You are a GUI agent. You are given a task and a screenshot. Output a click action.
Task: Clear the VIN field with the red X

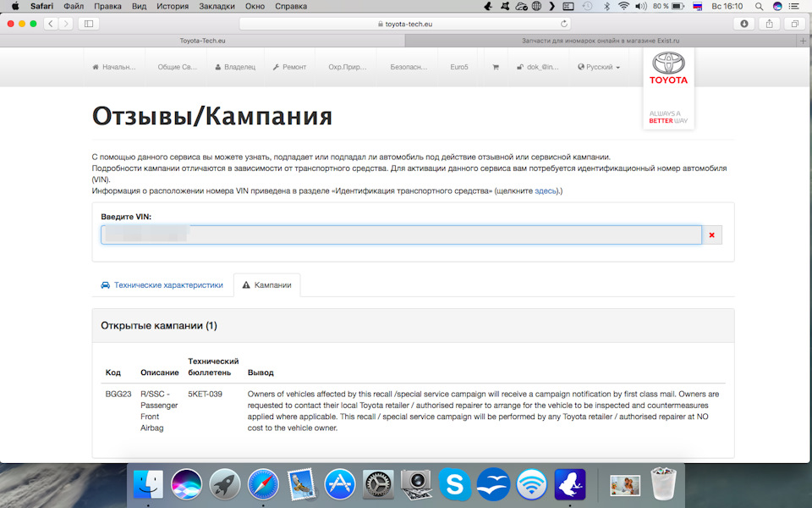pos(712,235)
